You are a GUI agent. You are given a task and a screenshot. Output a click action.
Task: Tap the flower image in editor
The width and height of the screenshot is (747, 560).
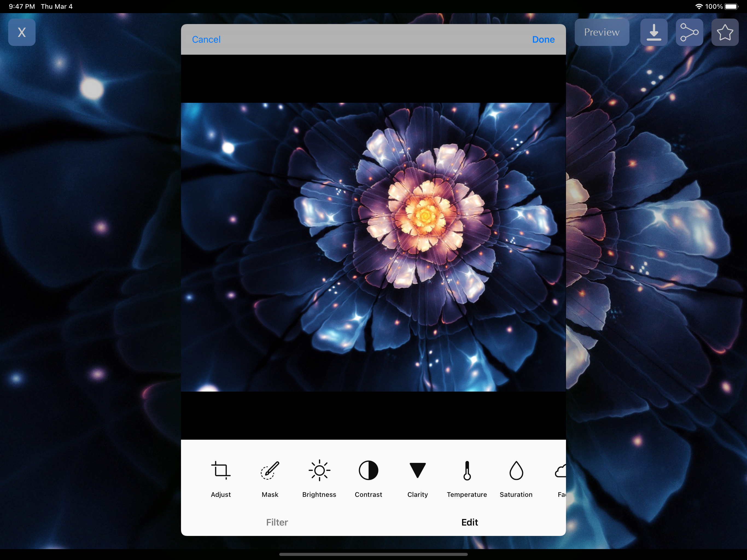pyautogui.click(x=373, y=247)
